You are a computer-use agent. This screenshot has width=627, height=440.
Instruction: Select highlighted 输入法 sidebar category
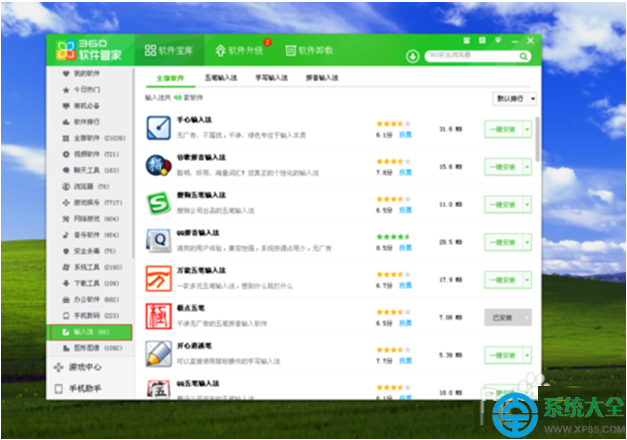pyautogui.click(x=90, y=332)
